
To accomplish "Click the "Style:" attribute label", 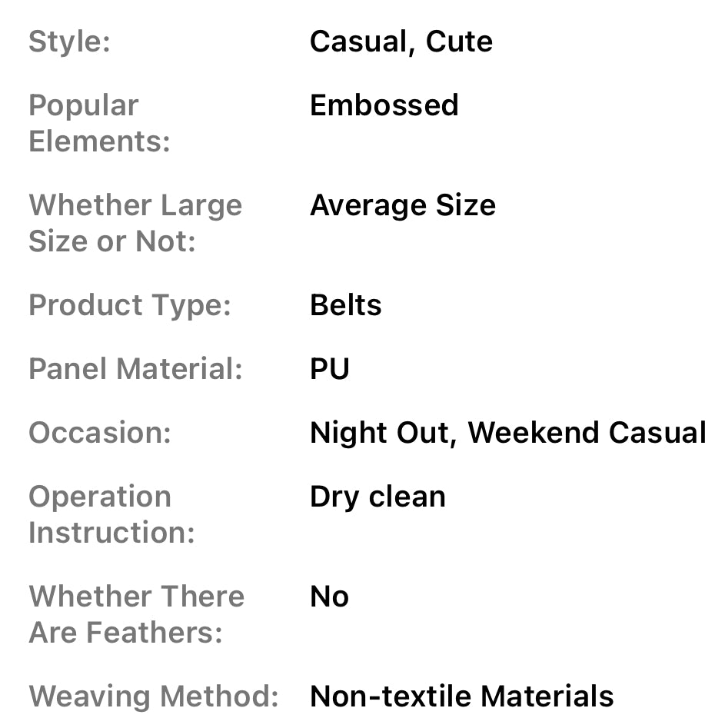I will (69, 42).
